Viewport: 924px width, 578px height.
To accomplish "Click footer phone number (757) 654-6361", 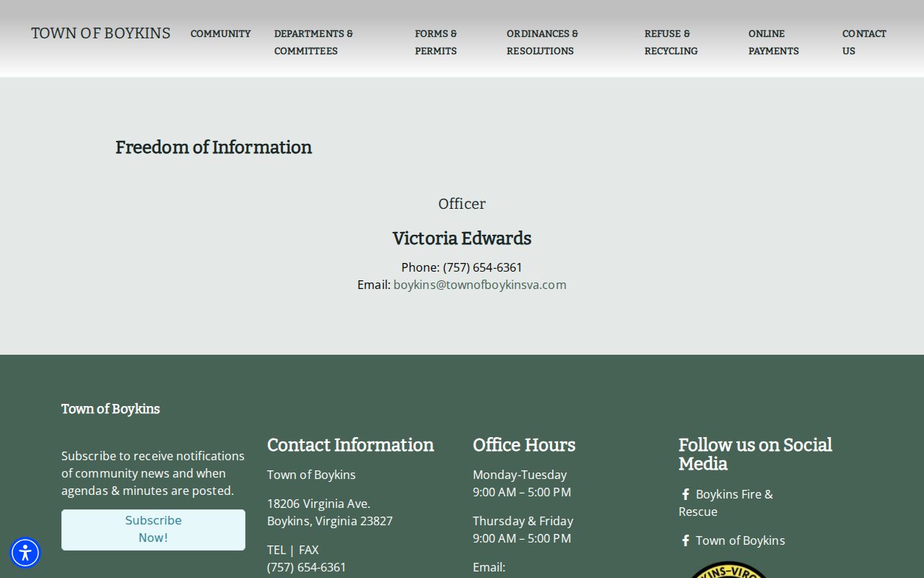I will point(307,567).
